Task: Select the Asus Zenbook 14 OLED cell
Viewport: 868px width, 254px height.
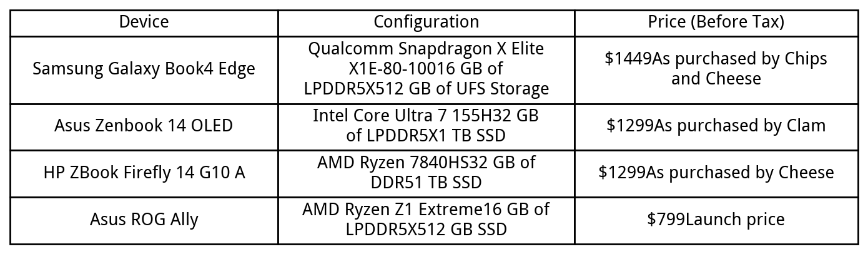Action: pyautogui.click(x=144, y=126)
